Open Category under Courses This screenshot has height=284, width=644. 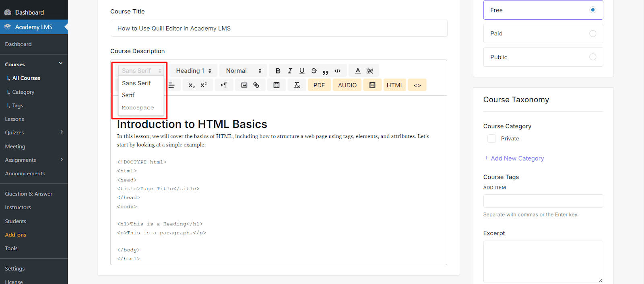[x=23, y=92]
